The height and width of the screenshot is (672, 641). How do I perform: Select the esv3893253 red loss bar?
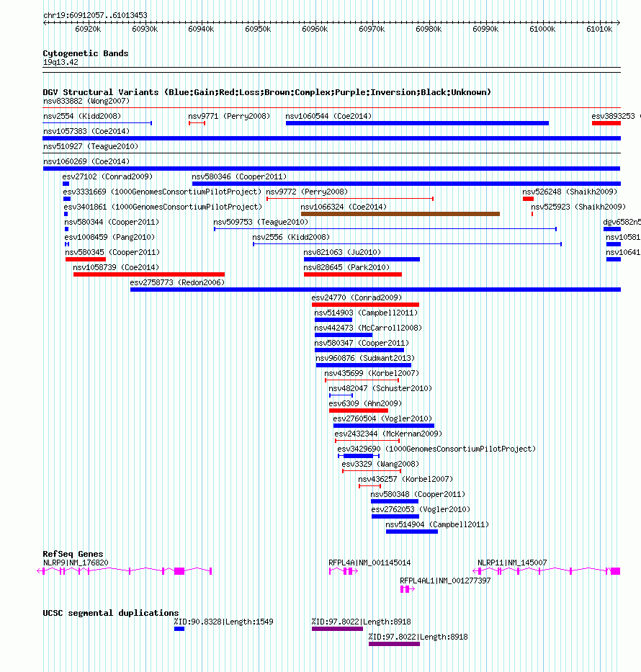point(606,123)
